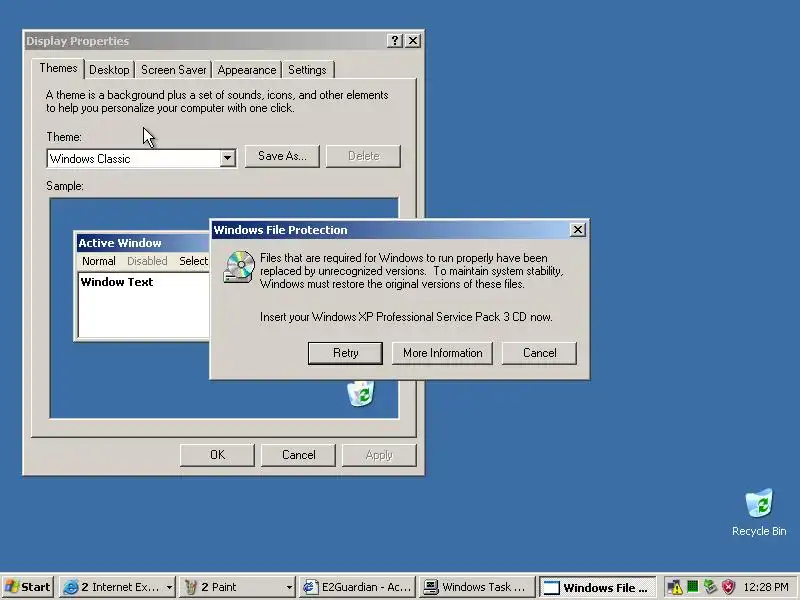Click the Active Window sample title bar
The width and height of the screenshot is (800, 600).
pyautogui.click(x=143, y=243)
